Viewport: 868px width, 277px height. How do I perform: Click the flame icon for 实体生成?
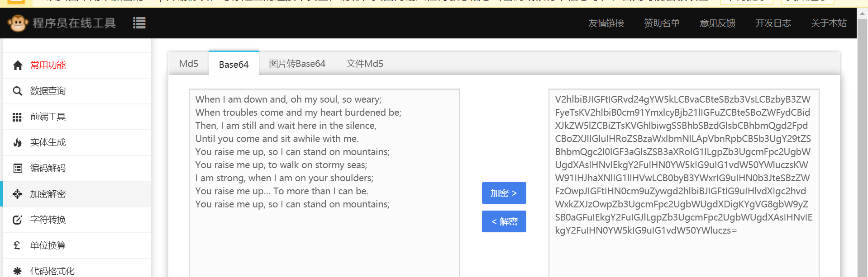point(18,143)
